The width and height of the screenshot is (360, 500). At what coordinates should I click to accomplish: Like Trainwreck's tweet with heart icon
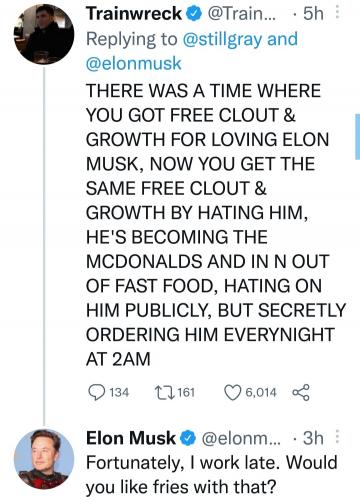click(232, 392)
